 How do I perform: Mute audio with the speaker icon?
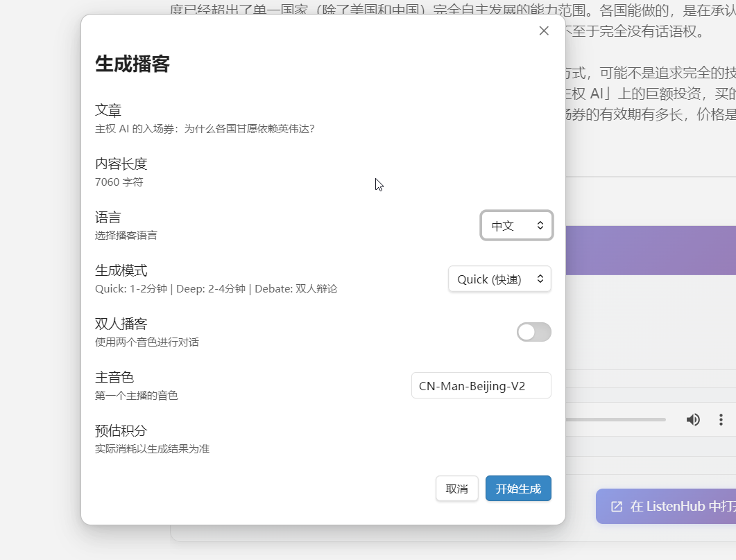(693, 419)
